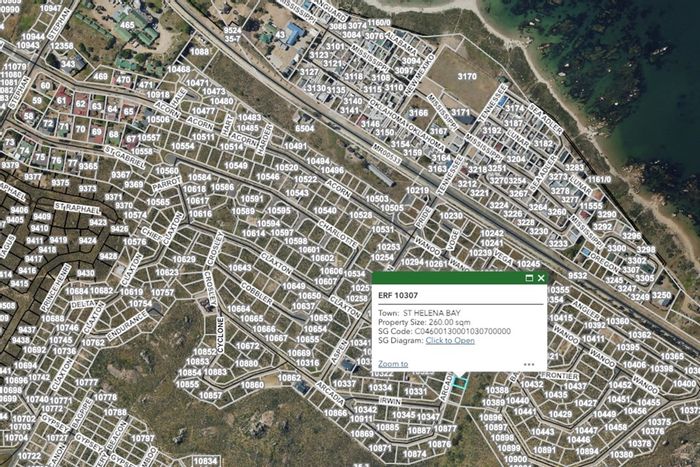Select parcel 10219 on the map
Image resolution: width=700 pixels, height=467 pixels.
tap(418, 189)
